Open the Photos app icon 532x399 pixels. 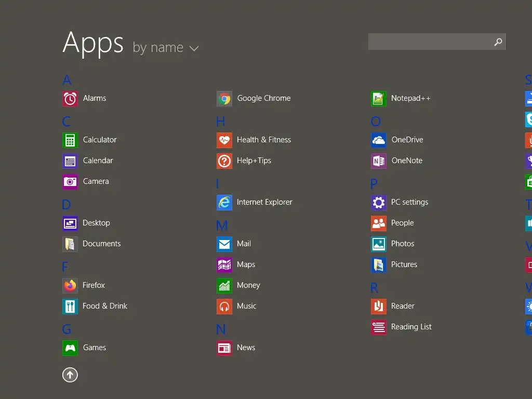(x=379, y=244)
